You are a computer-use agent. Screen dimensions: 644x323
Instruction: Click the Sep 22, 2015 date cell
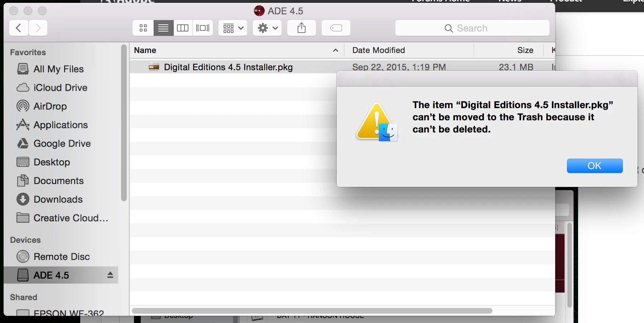tap(399, 67)
